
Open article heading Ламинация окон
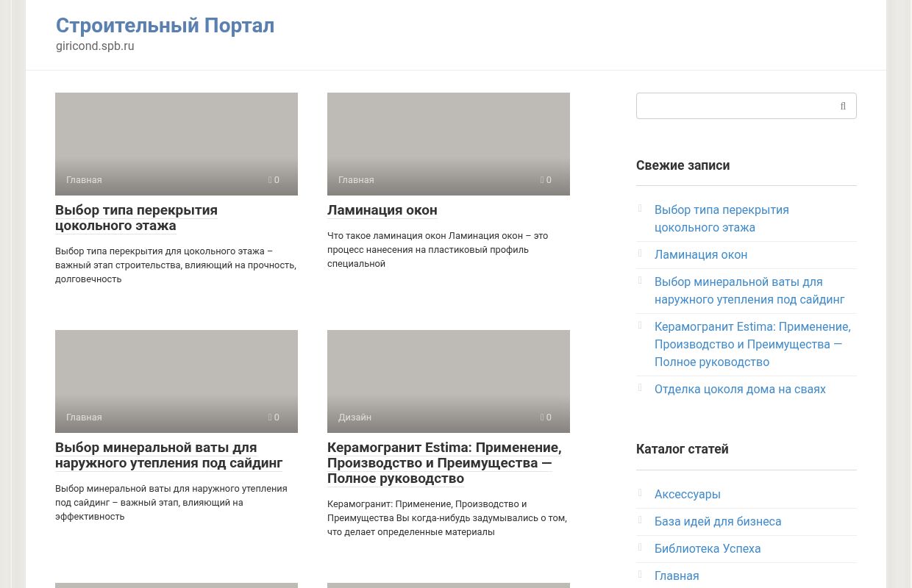click(382, 210)
